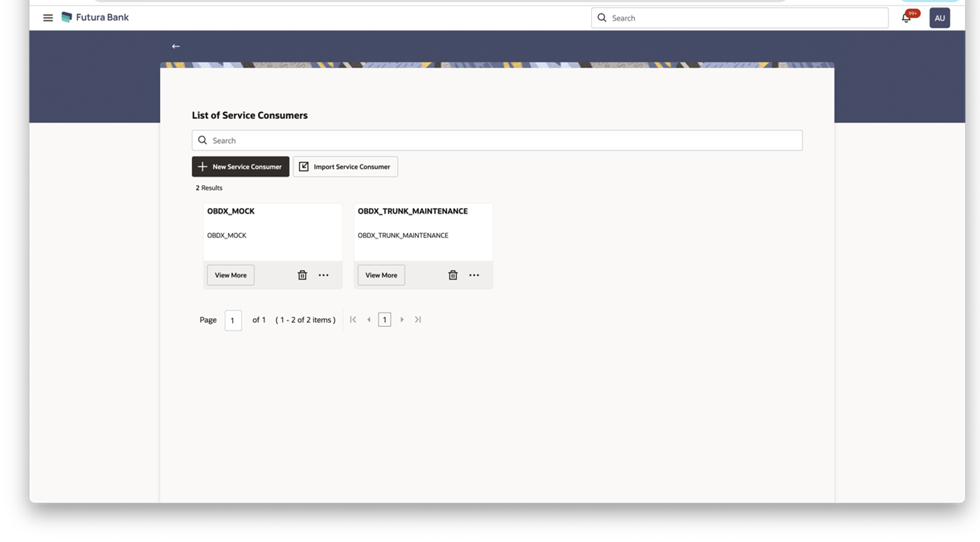Click the OBDX_MOCK card description text
This screenshot has height=542, width=980.
point(227,235)
